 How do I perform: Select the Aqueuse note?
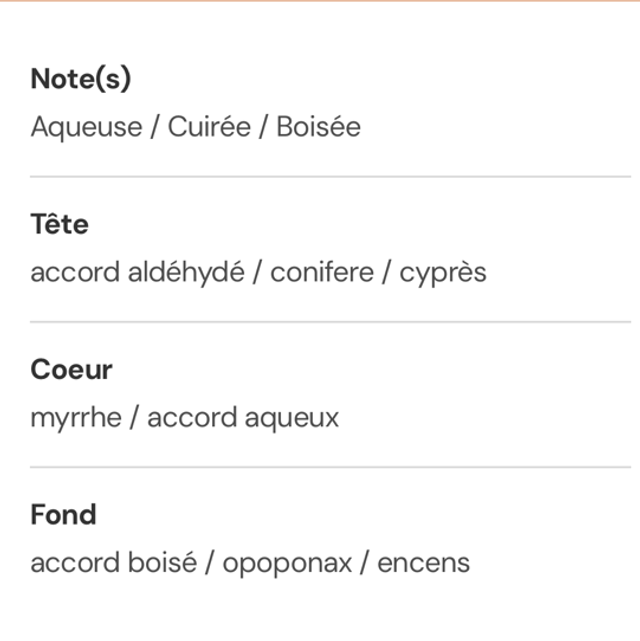(86, 128)
